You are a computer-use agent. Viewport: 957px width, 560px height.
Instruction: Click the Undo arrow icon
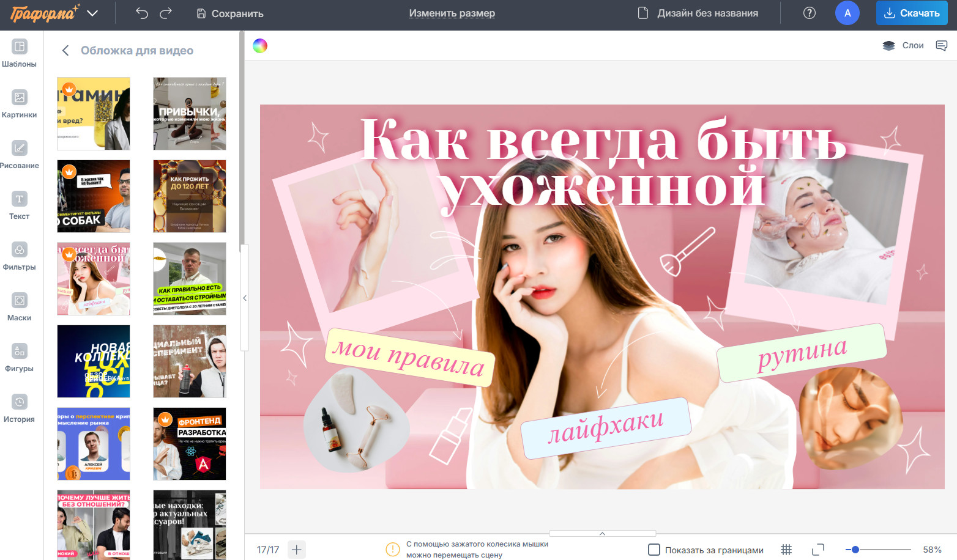(x=142, y=13)
